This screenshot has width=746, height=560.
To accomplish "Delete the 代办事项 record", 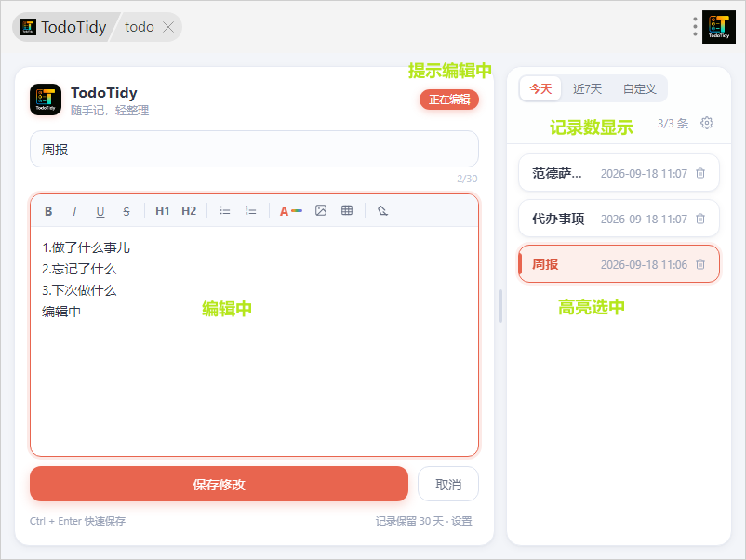I will coord(700,219).
